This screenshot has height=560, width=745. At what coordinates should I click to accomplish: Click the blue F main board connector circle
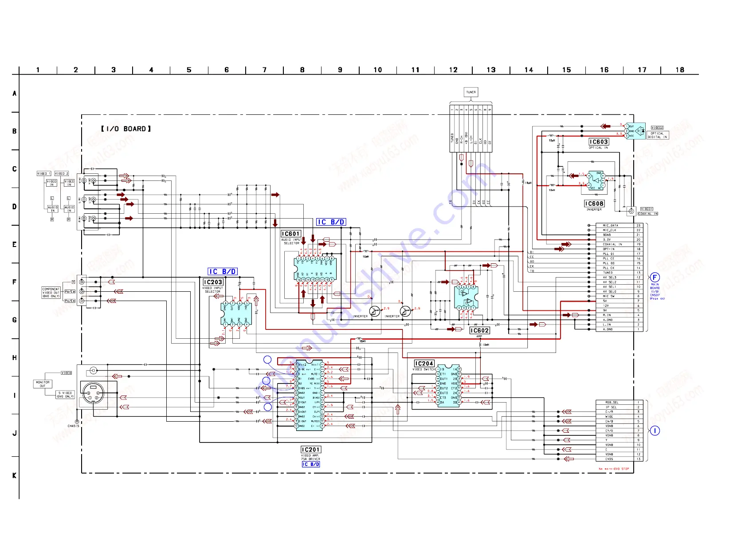coord(655,278)
